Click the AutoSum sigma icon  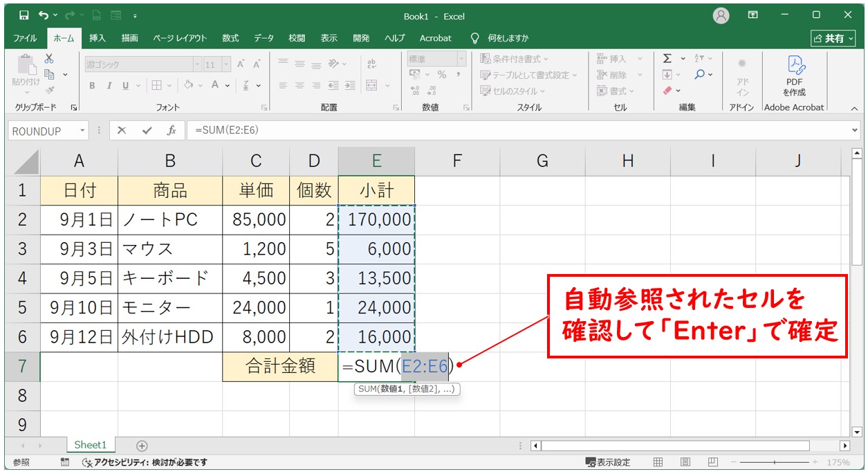667,59
